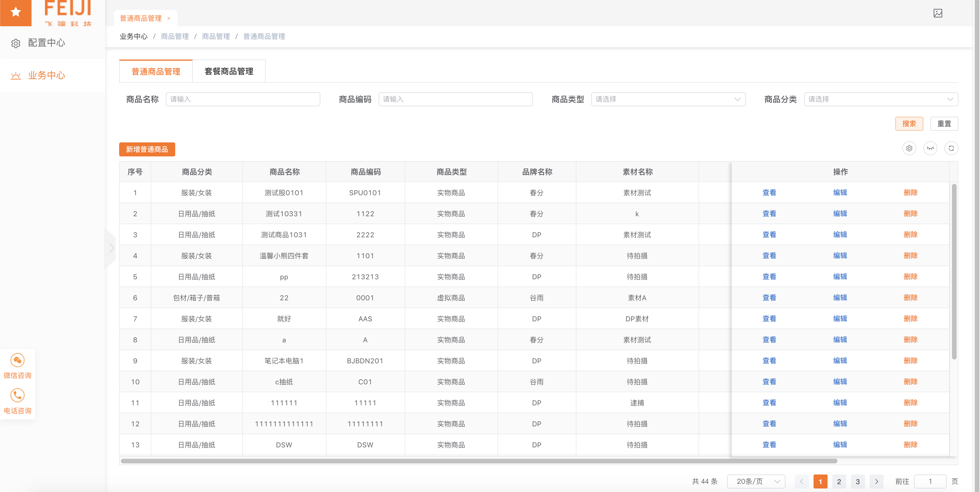The image size is (980, 492).
Task: Focus the 商品编码 input field
Action: pos(456,99)
